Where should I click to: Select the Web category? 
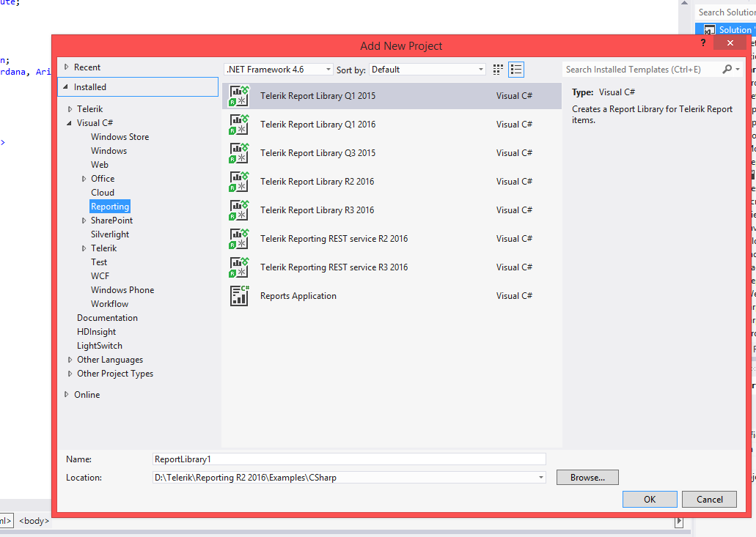click(100, 165)
